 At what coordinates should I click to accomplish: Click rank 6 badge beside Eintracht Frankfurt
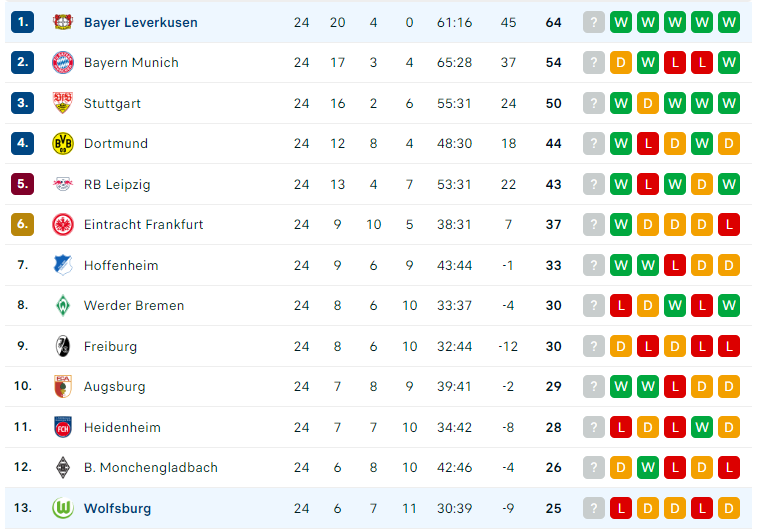click(x=22, y=224)
